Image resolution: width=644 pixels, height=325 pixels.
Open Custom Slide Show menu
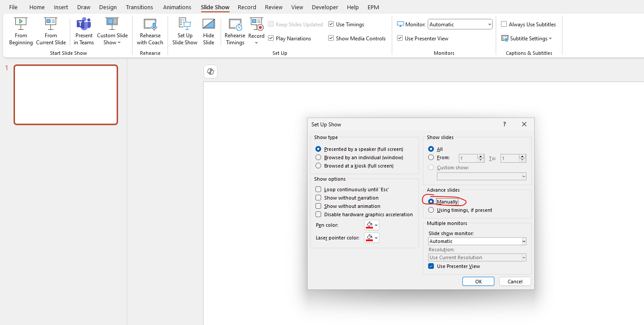coord(112,32)
